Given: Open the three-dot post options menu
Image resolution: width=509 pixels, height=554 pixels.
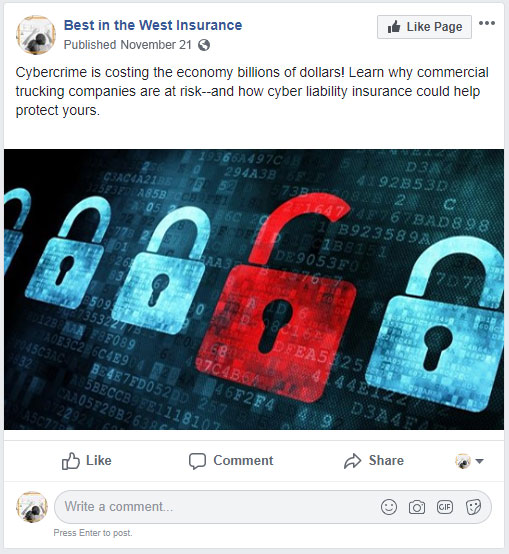Looking at the screenshot, I should [x=487, y=23].
